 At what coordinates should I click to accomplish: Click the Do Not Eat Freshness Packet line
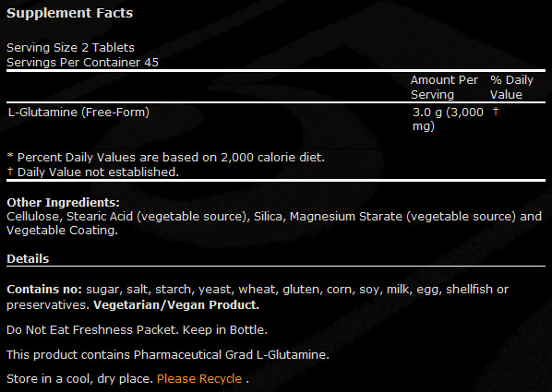(x=137, y=329)
